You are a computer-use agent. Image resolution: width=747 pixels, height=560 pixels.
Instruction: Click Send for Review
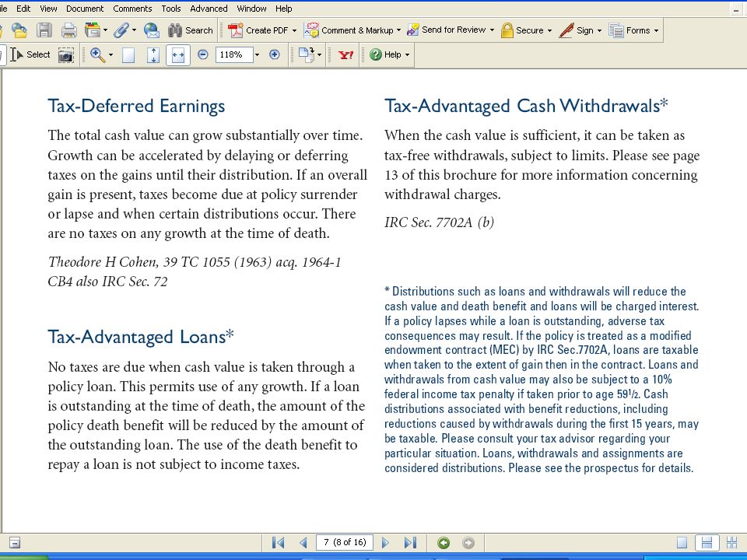coord(446,30)
